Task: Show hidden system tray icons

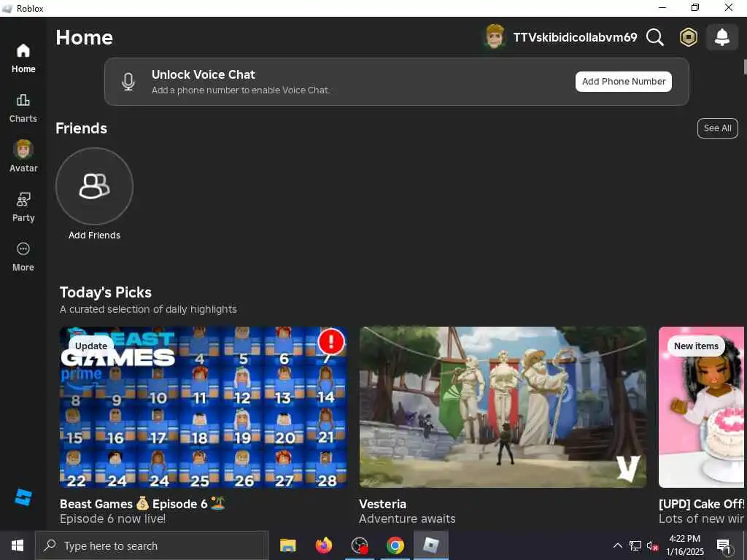Action: pyautogui.click(x=617, y=545)
